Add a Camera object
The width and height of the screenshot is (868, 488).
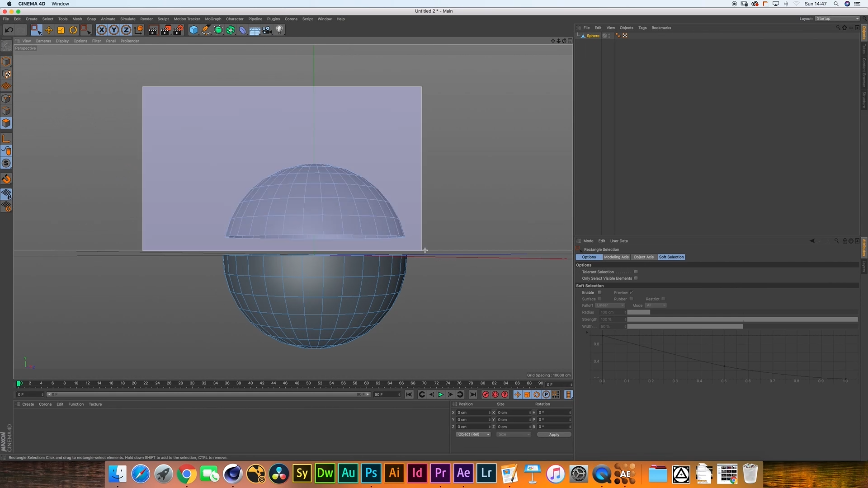pyautogui.click(x=267, y=30)
